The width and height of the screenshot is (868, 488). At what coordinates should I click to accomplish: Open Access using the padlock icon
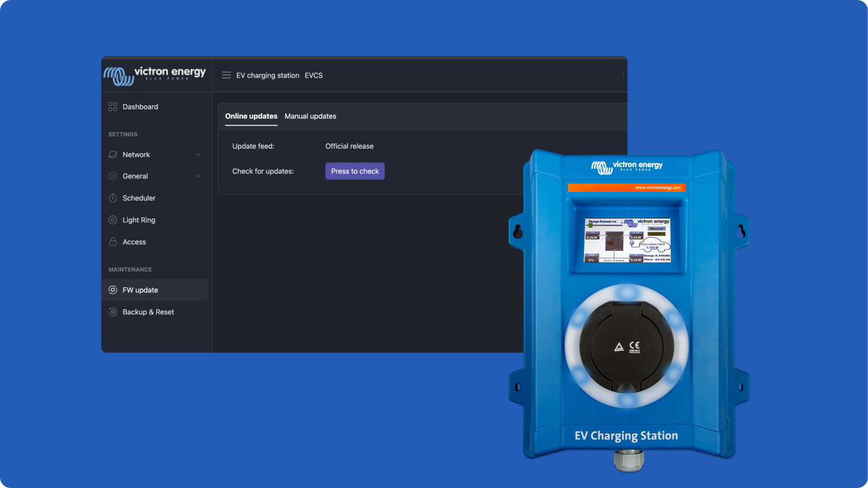tap(113, 242)
